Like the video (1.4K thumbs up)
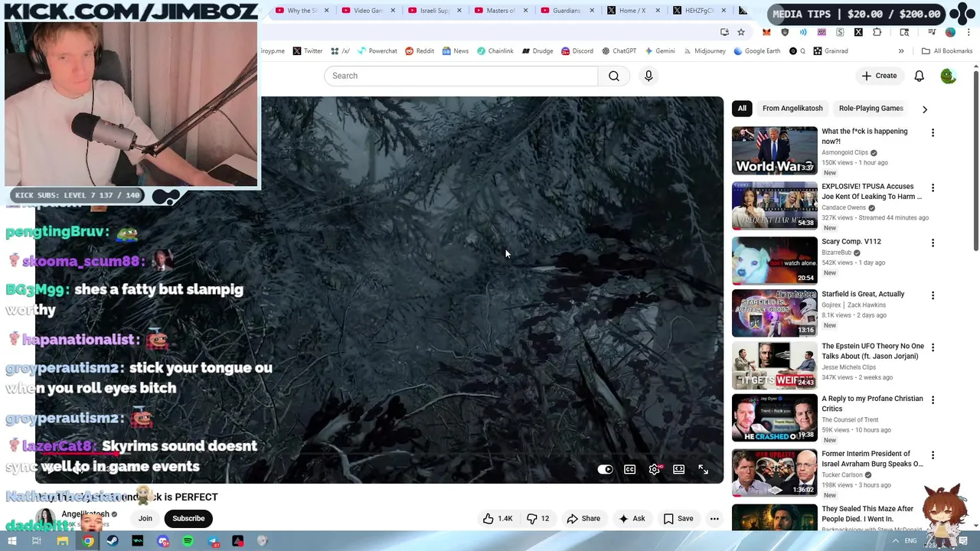Screen dimensions: 980x551 coord(497,518)
